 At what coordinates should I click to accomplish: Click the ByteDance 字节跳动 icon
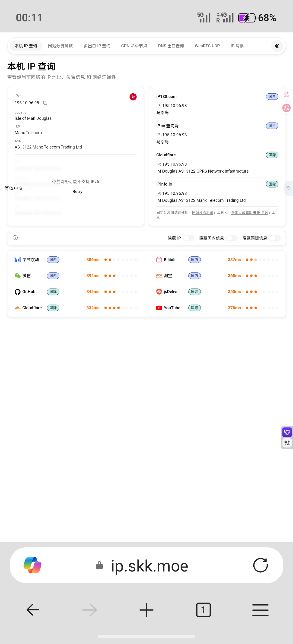[18, 260]
